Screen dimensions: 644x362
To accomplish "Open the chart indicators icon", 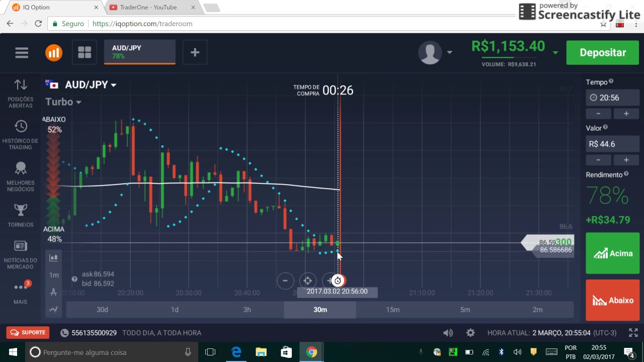I will point(53,310).
